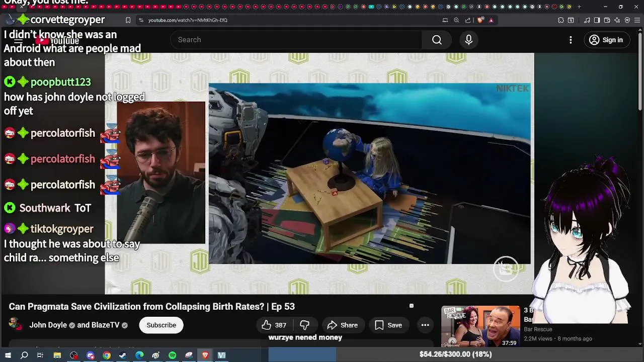The width and height of the screenshot is (644, 362).
Task: Share this page from the address bar
Action: [468, 20]
